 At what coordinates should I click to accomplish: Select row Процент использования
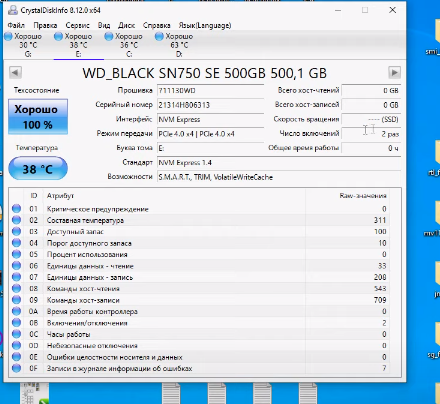(199, 254)
